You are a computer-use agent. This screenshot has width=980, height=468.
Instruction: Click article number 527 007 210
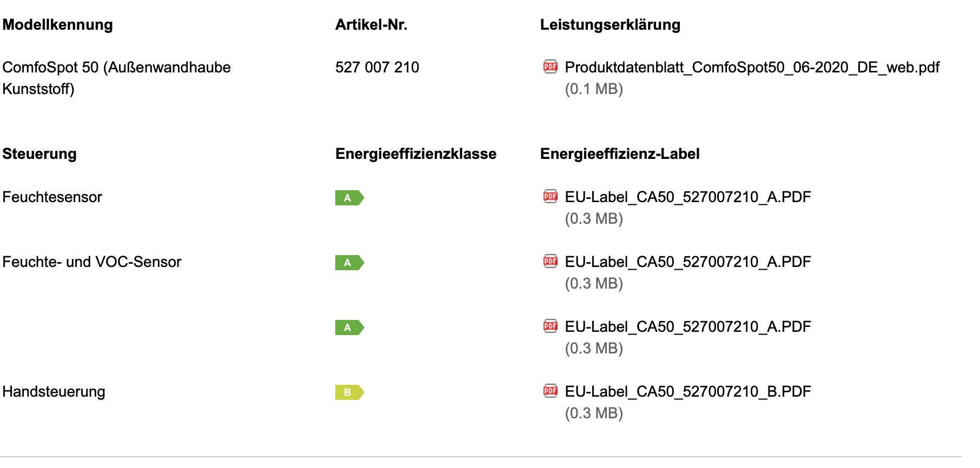click(377, 68)
